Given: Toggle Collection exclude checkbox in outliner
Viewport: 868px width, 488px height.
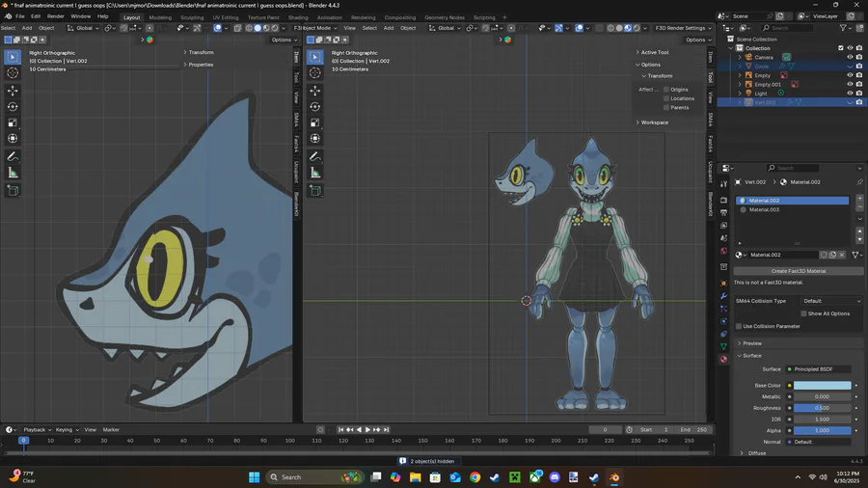Looking at the screenshot, I should 841,48.
